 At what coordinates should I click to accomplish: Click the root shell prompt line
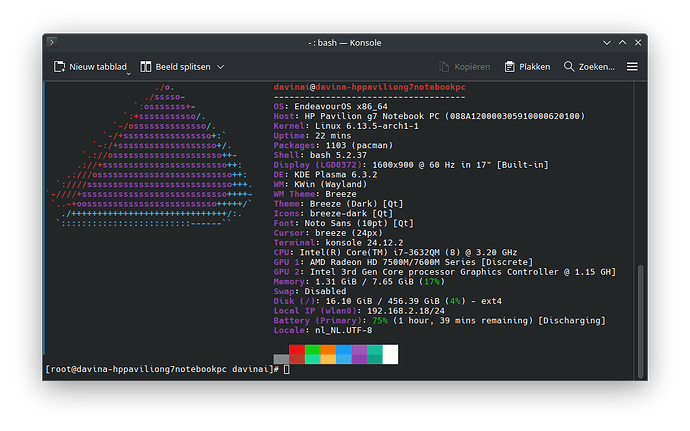tap(167, 369)
